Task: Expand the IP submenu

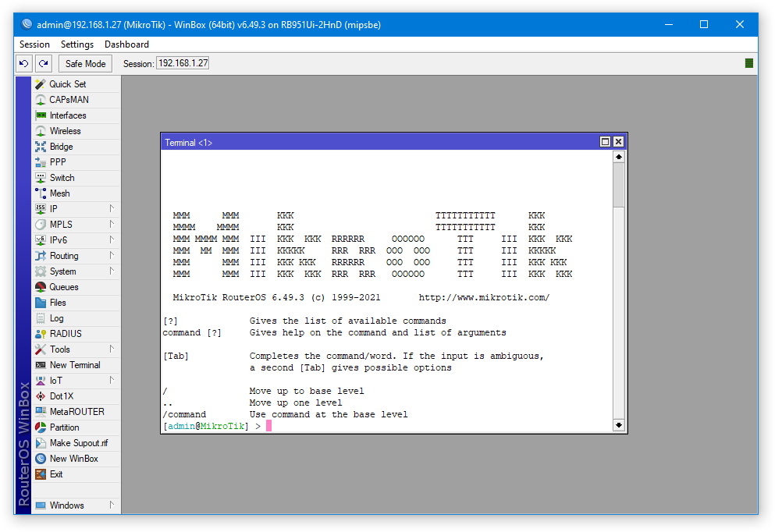Action: coord(112,208)
